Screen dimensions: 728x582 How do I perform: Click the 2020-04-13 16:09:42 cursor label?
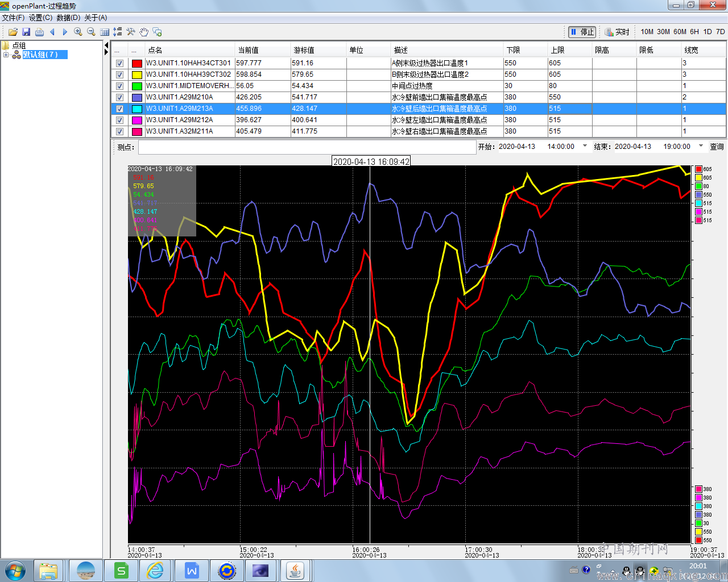tap(371, 161)
